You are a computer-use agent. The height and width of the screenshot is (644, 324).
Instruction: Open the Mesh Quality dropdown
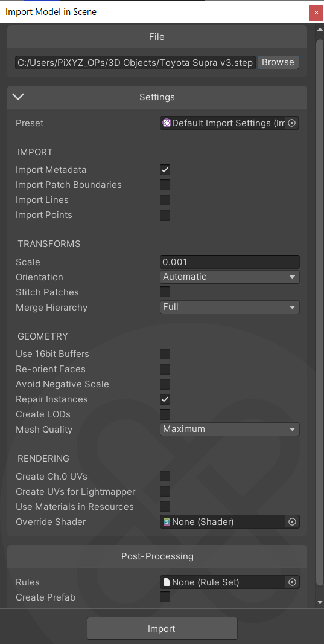tap(230, 429)
